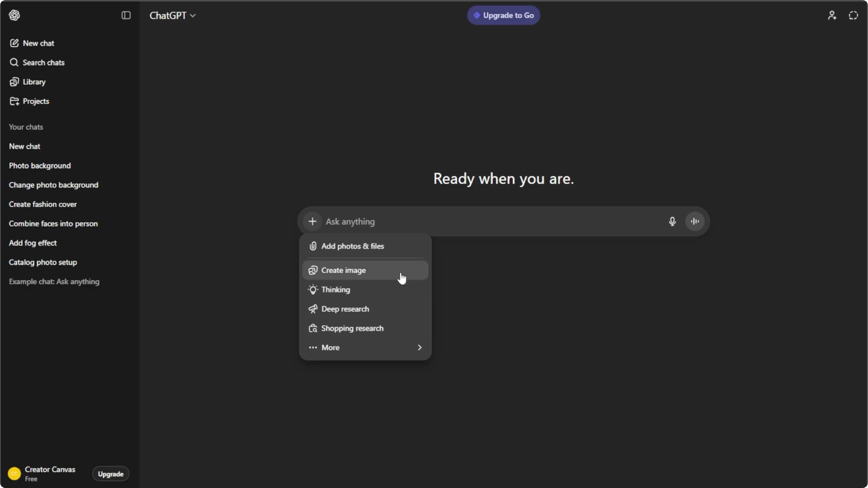The image size is (868, 488).
Task: Launch voice mode waveform icon
Action: 695,221
